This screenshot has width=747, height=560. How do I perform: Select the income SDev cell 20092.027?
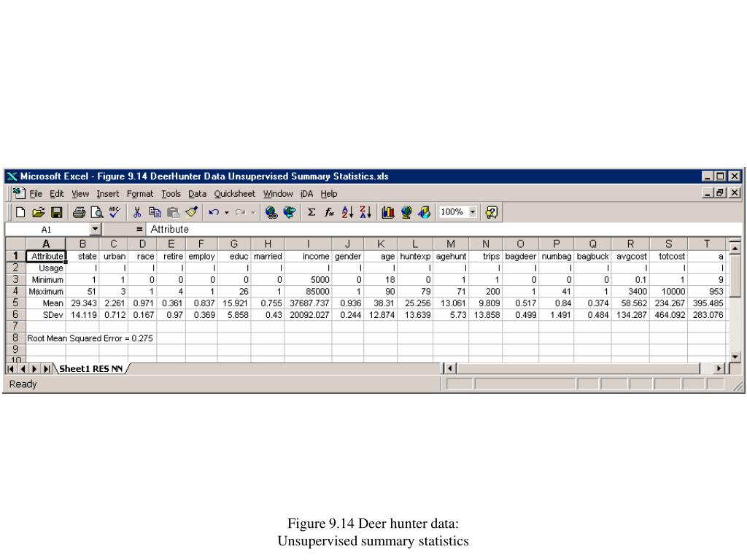(309, 315)
